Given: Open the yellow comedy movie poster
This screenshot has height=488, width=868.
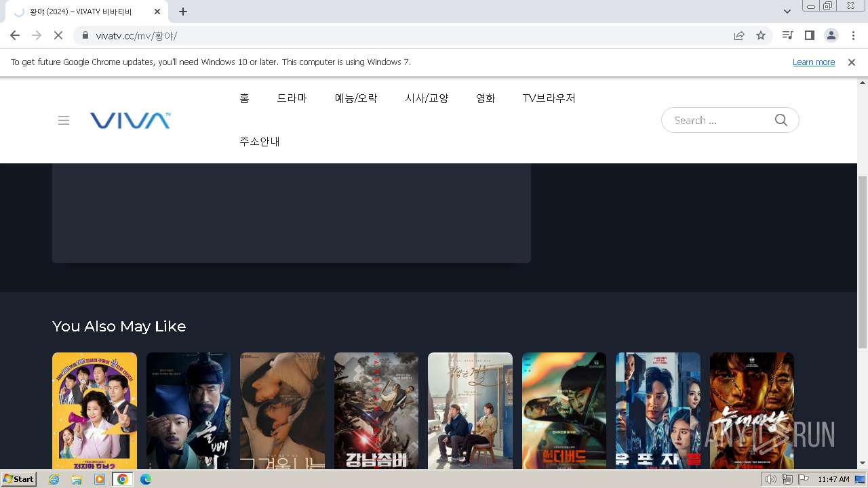Looking at the screenshot, I should tap(94, 411).
